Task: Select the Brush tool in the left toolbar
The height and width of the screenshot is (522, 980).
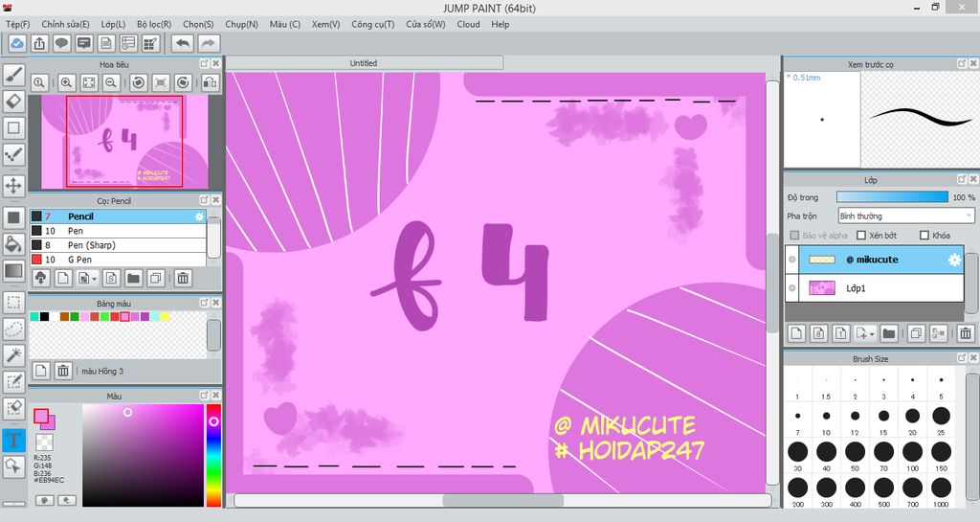Action: point(13,75)
